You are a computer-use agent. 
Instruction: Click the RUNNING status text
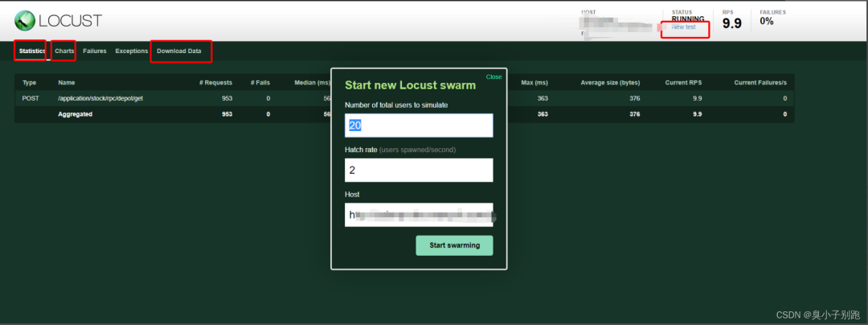coord(687,19)
